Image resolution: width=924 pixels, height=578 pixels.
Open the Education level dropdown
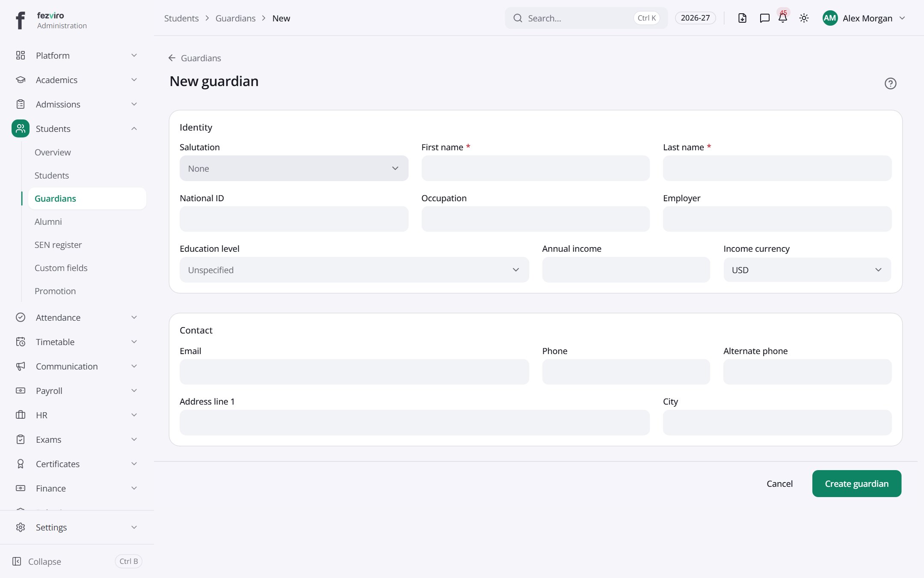(x=354, y=270)
